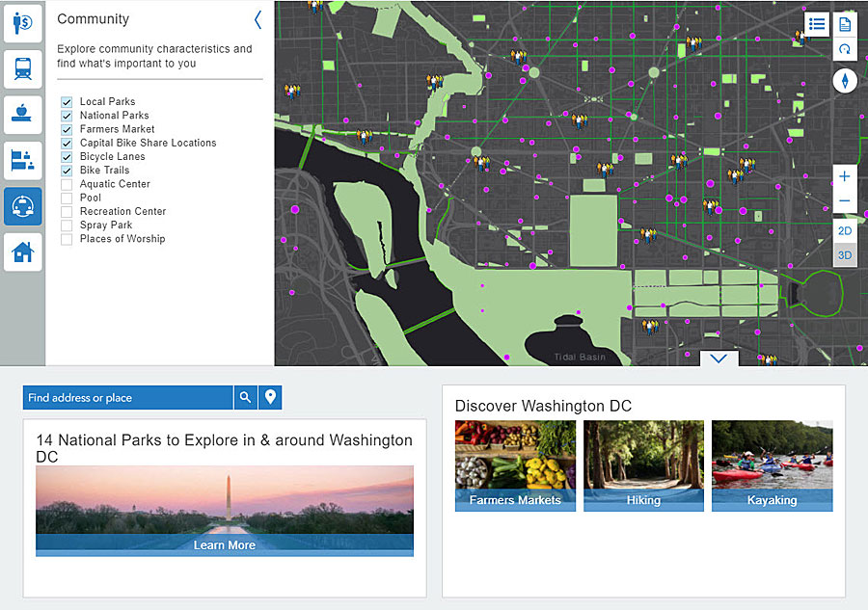The image size is (868, 610).
Task: Enable the Places of Worship layer
Action: point(67,239)
